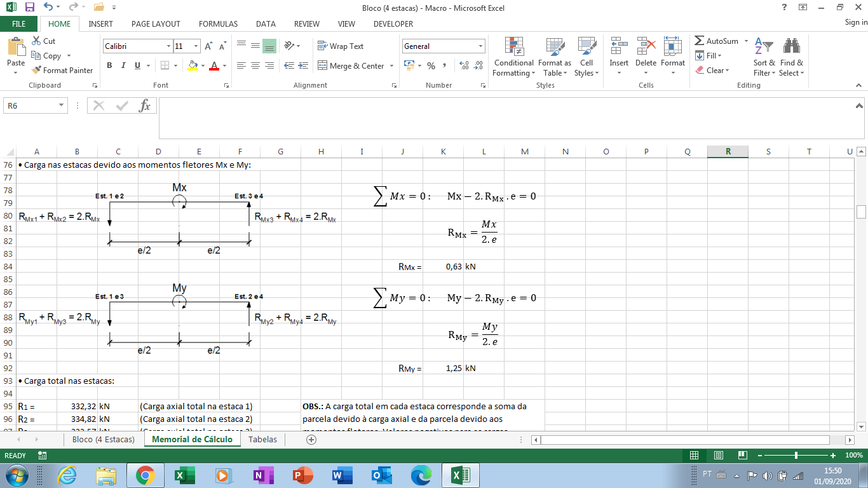Screen dimensions: 868x488
Task: Switch to the Tabelas sheet tab
Action: point(262,439)
